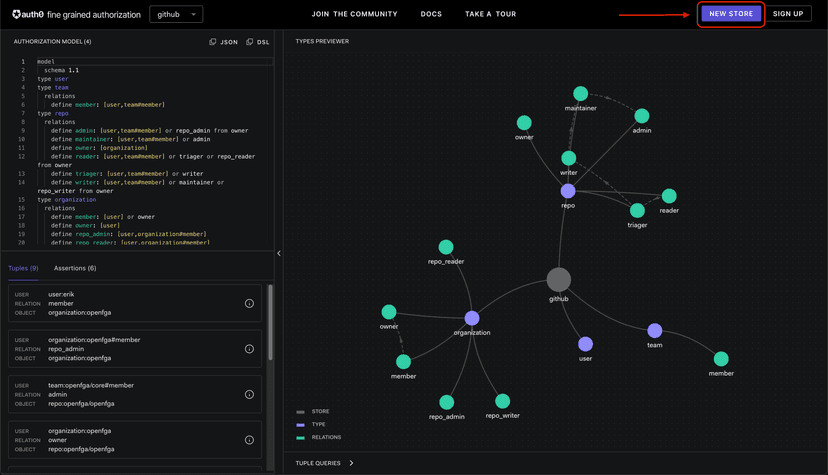Click the gray github store node
Image resolution: width=828 pixels, height=475 pixels.
(559, 280)
